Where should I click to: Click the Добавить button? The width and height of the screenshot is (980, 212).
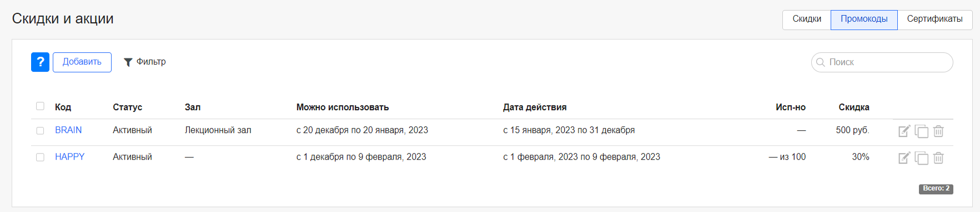click(x=82, y=62)
